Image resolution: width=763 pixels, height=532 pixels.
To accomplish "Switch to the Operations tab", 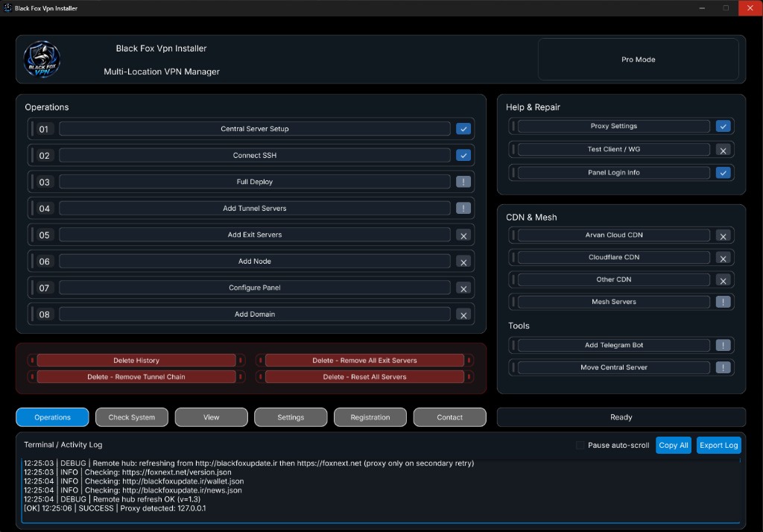I will (53, 417).
